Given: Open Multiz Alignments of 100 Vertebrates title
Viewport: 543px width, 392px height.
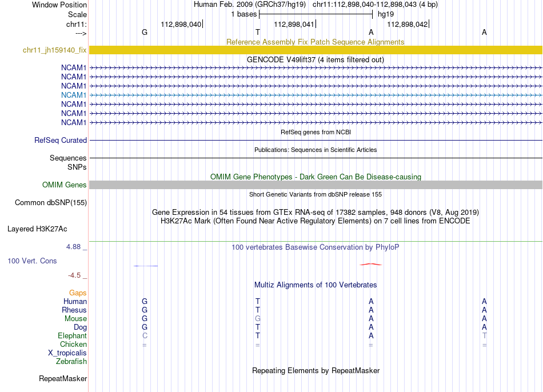Looking at the screenshot, I should [x=316, y=285].
